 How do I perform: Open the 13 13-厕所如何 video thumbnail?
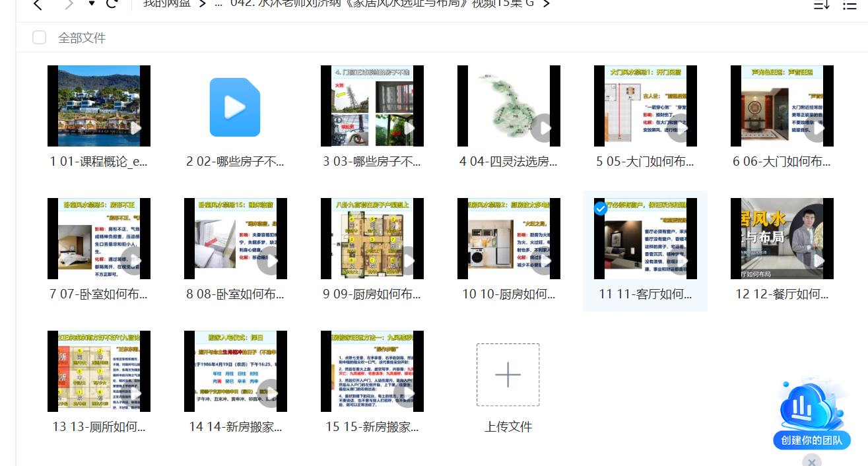(99, 371)
